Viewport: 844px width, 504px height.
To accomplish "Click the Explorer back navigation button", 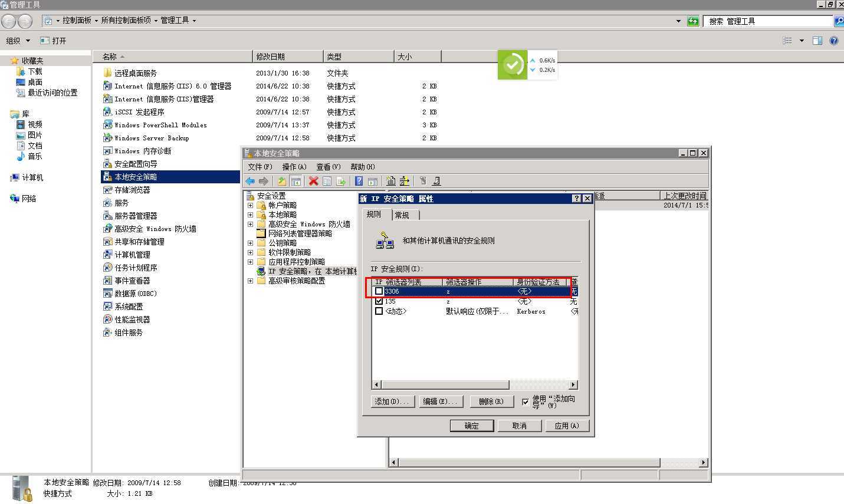I will 9,21.
